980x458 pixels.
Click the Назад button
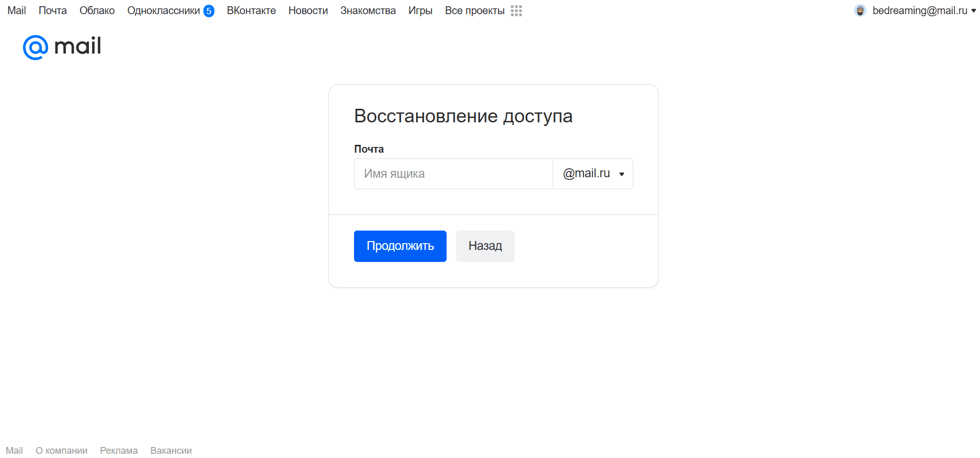coord(485,246)
